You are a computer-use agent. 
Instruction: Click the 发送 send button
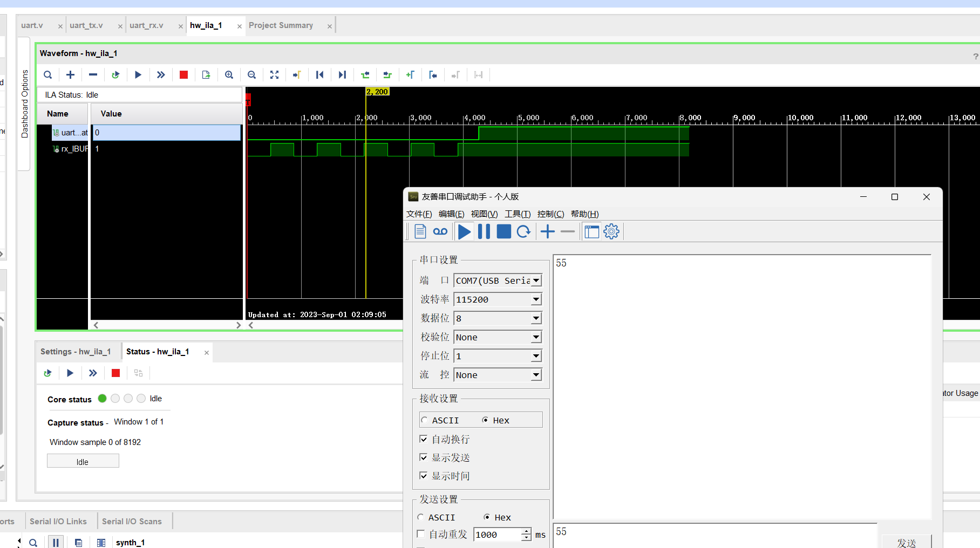click(907, 542)
